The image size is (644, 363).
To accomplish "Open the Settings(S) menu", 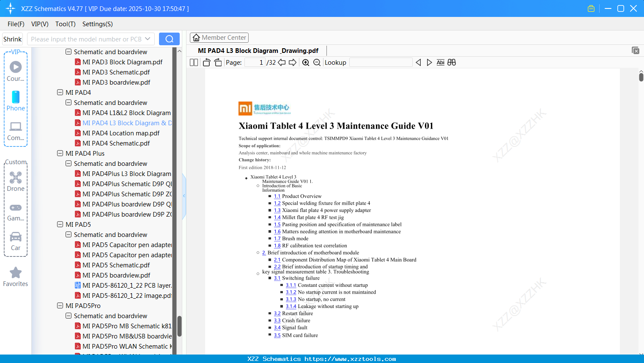I will click(98, 24).
